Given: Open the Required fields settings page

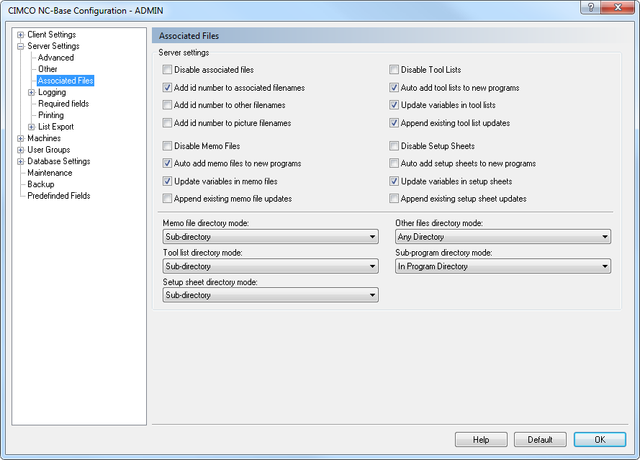Looking at the screenshot, I should point(63,104).
